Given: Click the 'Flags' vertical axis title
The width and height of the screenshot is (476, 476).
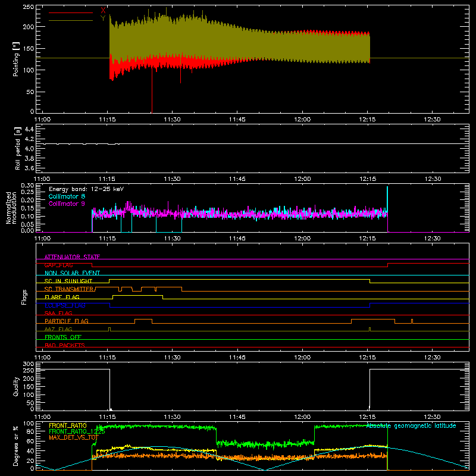Looking at the screenshot, I should pos(24,297).
